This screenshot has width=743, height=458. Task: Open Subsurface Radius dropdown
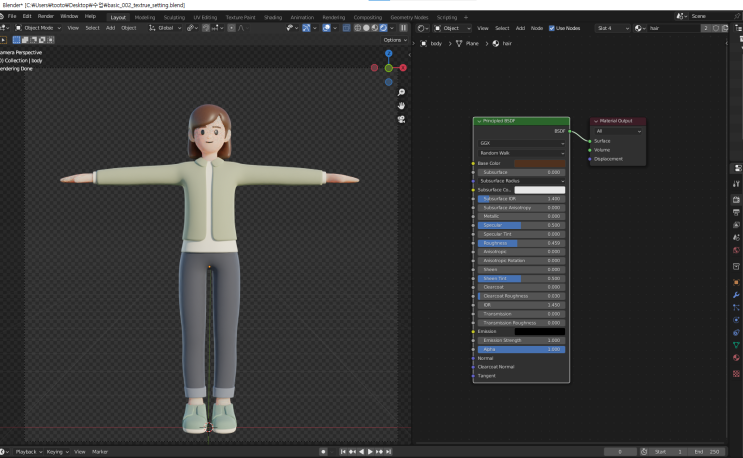[521, 181]
